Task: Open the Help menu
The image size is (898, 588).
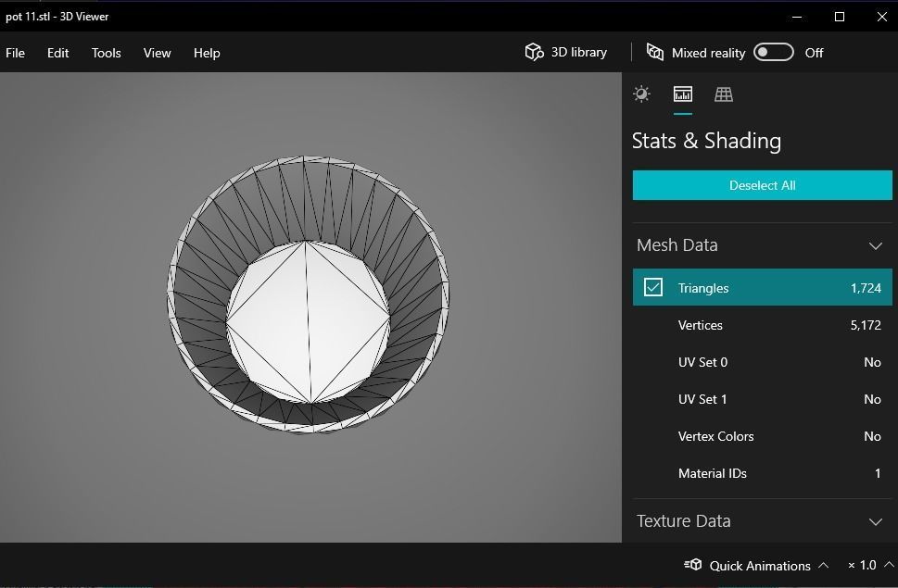Action: (207, 53)
